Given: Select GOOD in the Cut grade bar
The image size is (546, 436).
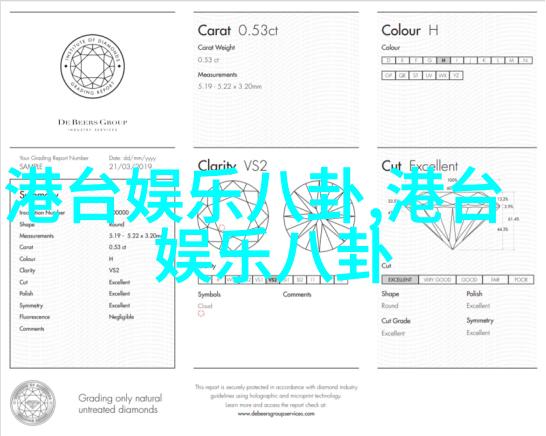Looking at the screenshot, I should coord(469,280).
